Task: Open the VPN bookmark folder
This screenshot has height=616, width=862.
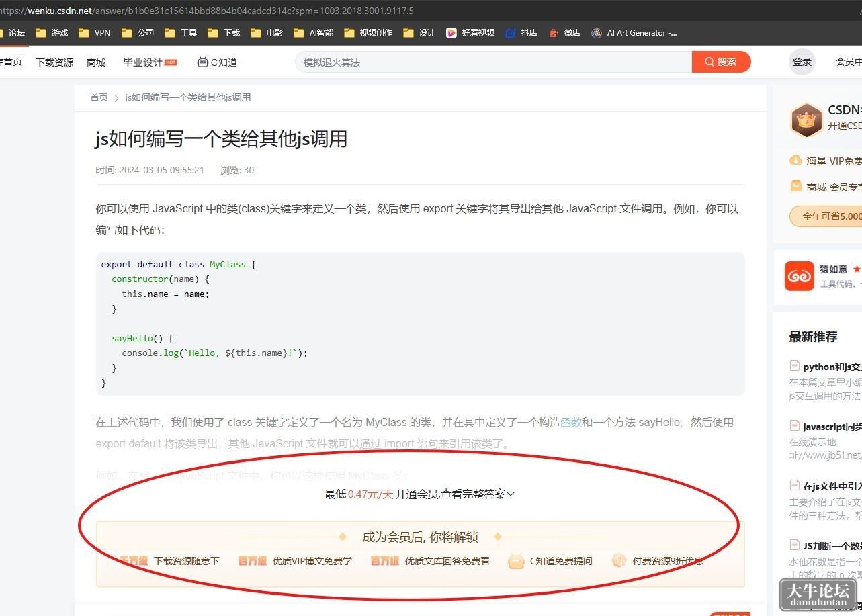Action: pos(95,32)
